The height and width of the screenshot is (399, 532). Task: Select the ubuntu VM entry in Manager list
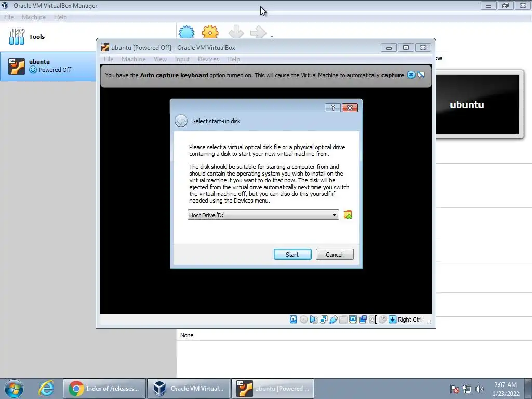48,66
